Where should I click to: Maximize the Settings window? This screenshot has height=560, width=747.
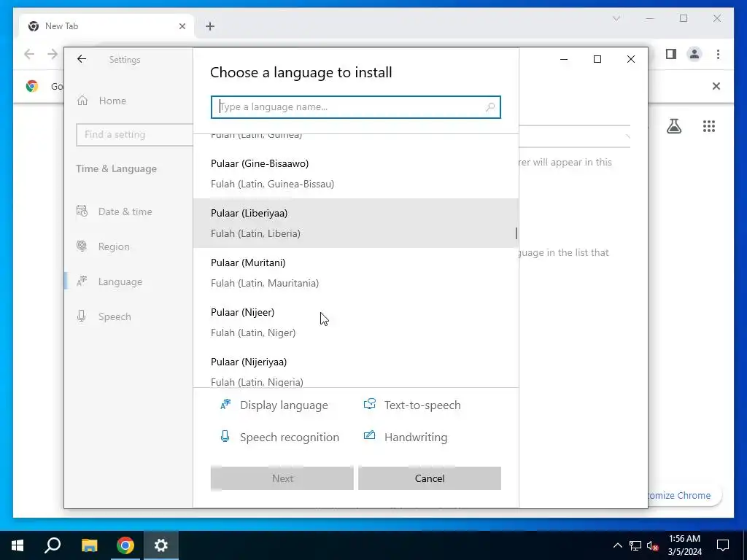pyautogui.click(x=597, y=59)
